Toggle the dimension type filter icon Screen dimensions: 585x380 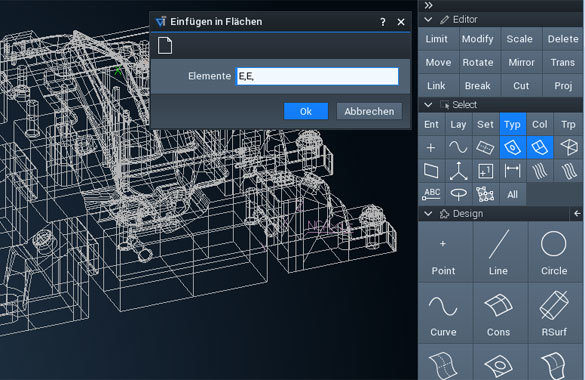(x=513, y=171)
